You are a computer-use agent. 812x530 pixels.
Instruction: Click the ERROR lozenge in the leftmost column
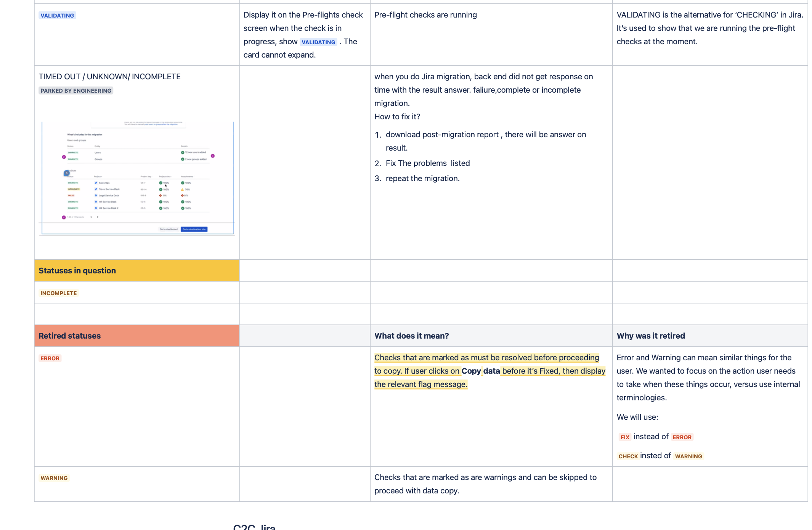pyautogui.click(x=50, y=358)
